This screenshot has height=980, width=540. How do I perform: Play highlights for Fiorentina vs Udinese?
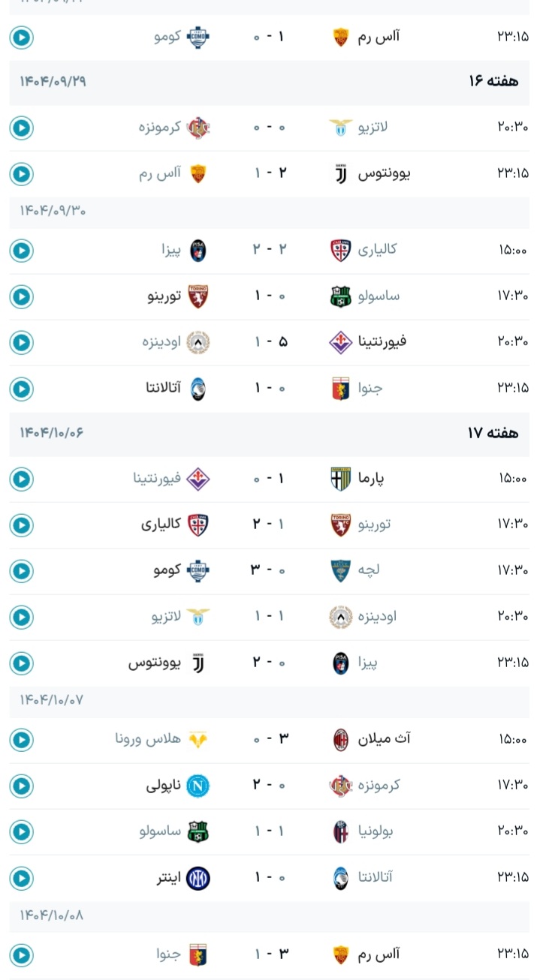(x=21, y=342)
